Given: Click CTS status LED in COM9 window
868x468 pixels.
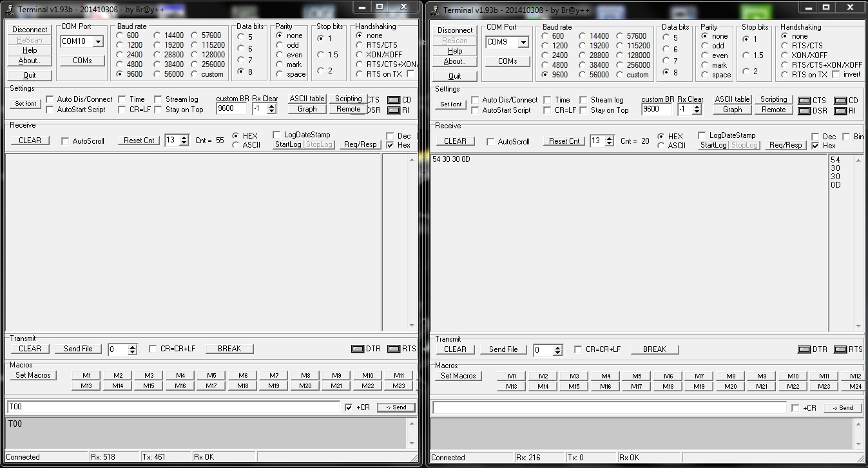Looking at the screenshot, I should point(804,101).
